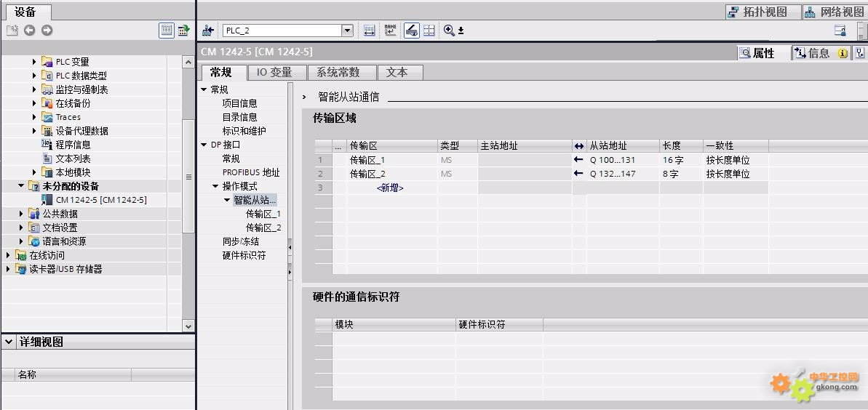The width and height of the screenshot is (868, 410).
Task: Collapse the DP 接口 node
Action: [204, 145]
